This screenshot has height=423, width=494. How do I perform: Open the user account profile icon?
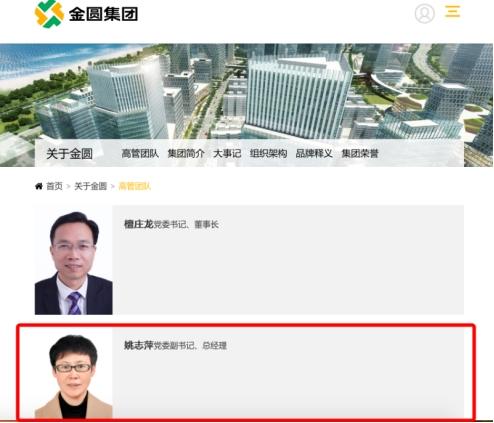tap(424, 14)
